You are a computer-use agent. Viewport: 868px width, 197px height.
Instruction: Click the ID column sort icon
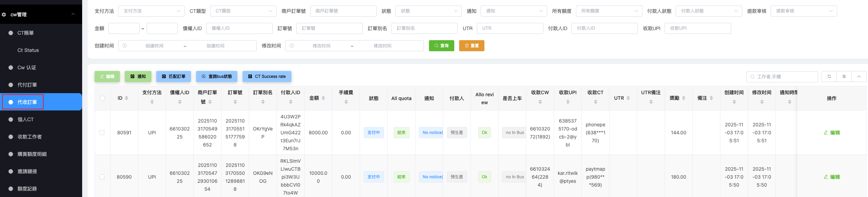point(126,98)
